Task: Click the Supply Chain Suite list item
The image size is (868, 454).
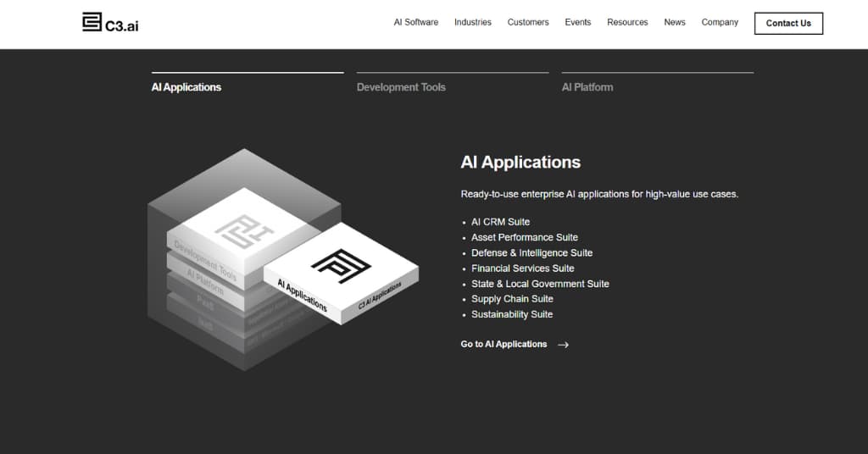Action: (512, 299)
